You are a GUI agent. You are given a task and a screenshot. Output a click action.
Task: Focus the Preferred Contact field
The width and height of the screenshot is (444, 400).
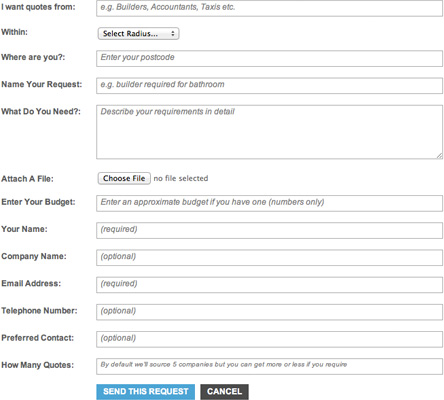269,339
